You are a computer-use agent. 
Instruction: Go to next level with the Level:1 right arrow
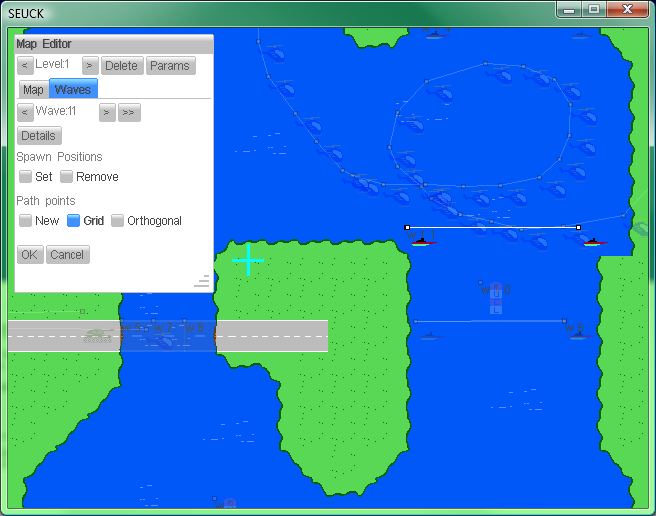(90, 66)
